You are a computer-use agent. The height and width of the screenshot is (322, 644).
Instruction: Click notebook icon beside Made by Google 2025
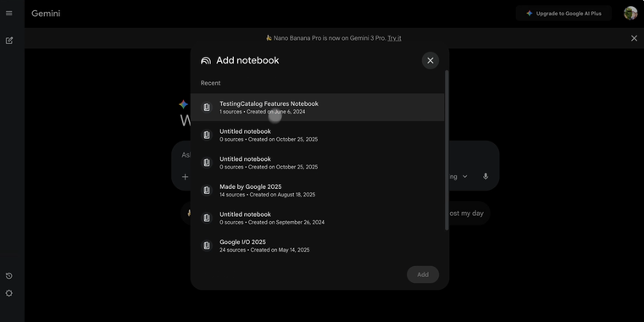(x=207, y=190)
